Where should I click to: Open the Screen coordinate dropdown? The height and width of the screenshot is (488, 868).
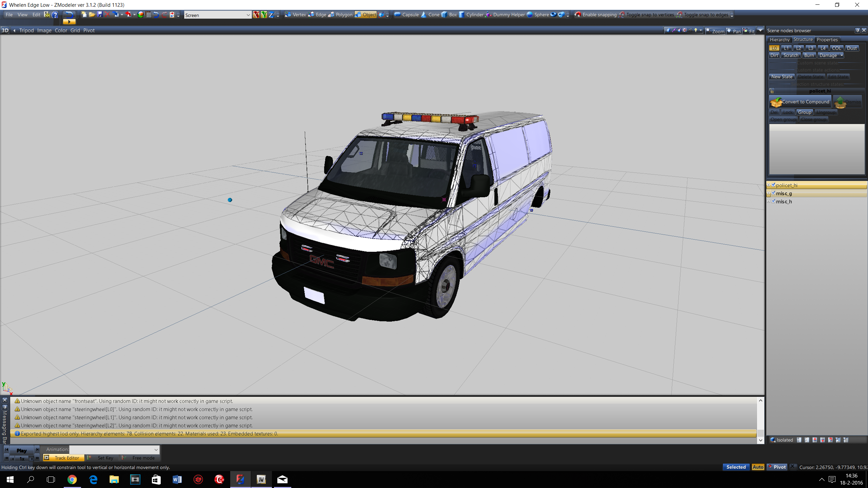click(248, 15)
